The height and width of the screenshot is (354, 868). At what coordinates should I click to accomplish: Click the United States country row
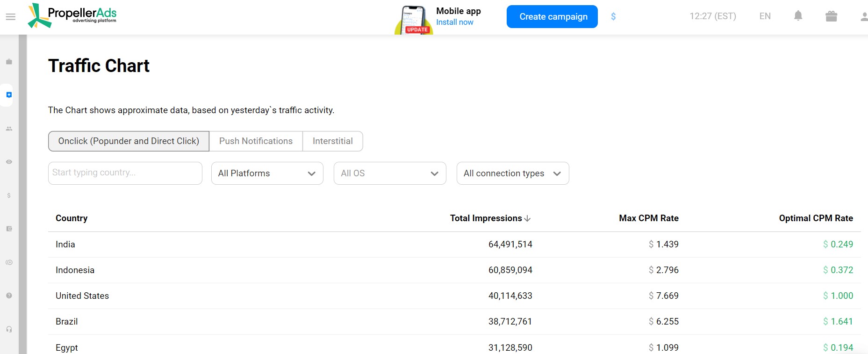[x=454, y=296]
